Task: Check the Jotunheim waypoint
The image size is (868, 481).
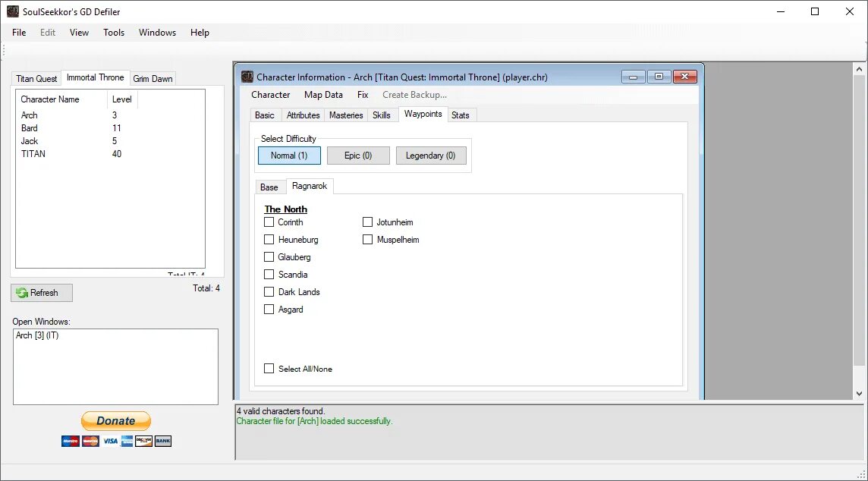Action: coord(367,222)
